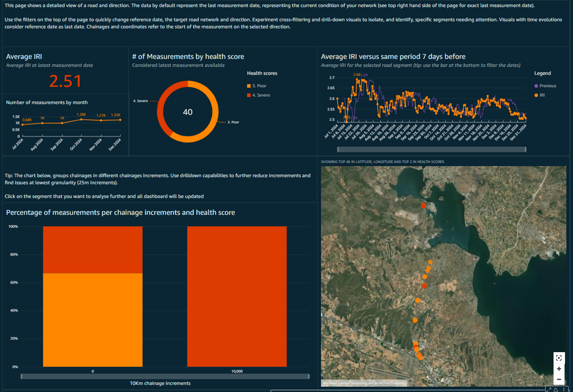Click the date range bar under the IRI chart
This screenshot has height=392, width=573.
pyautogui.click(x=431, y=150)
